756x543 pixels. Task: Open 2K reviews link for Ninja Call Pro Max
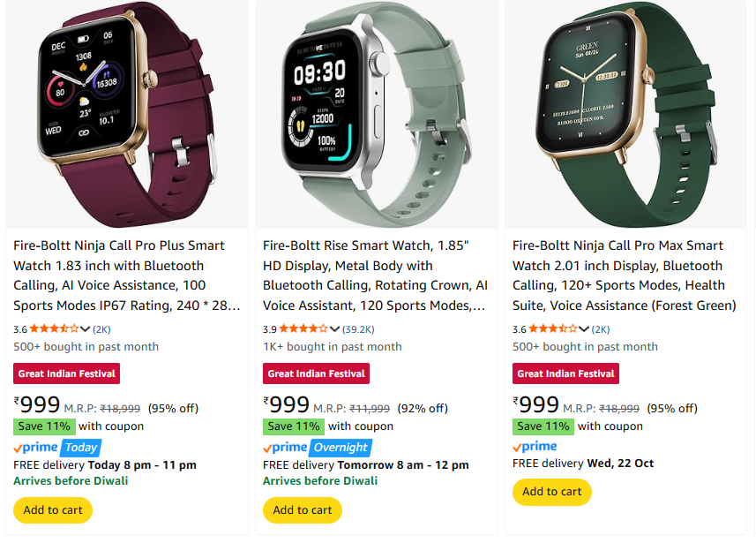point(601,329)
